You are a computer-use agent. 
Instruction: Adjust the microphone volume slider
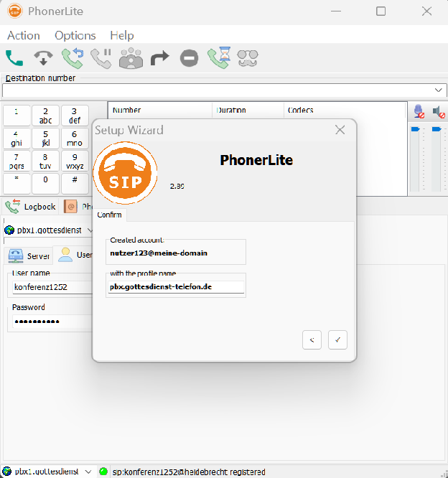coord(416,129)
